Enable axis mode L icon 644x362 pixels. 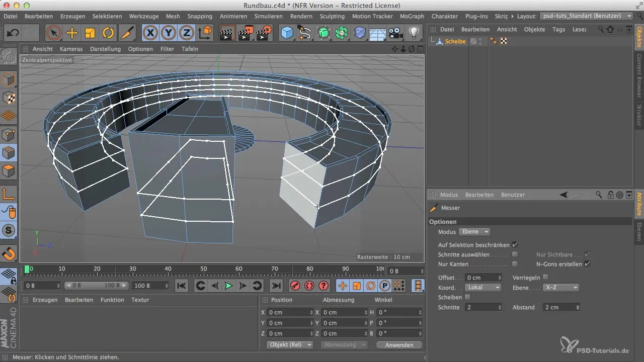(9, 194)
